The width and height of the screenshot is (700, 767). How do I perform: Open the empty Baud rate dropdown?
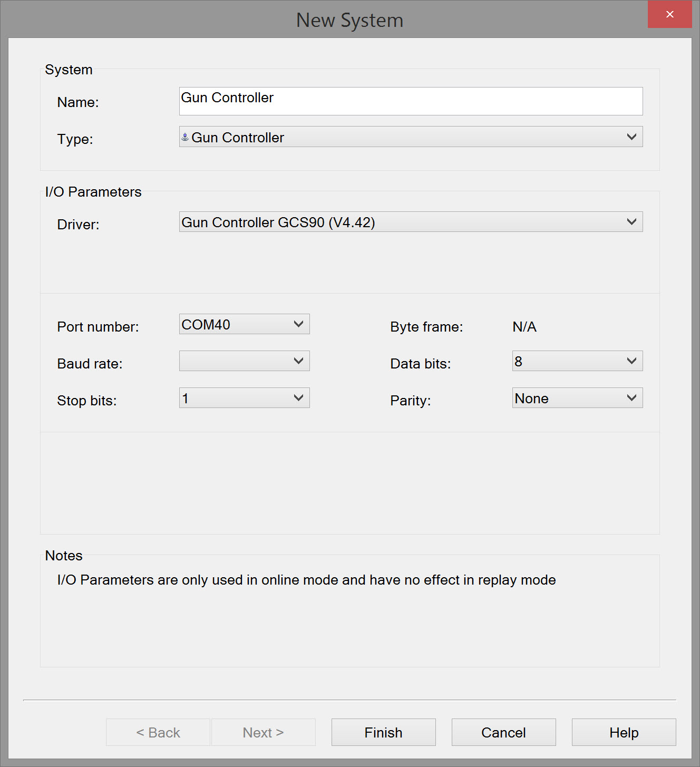(244, 361)
